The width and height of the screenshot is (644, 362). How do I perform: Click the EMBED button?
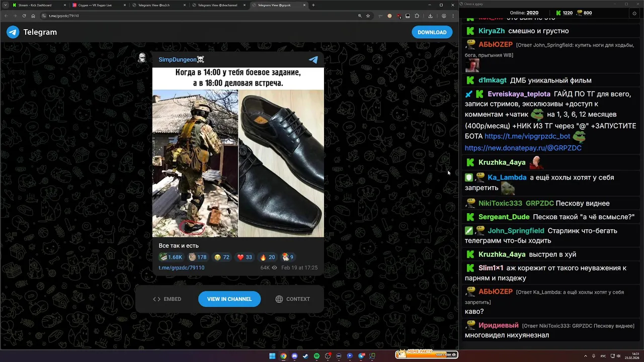tap(167, 299)
